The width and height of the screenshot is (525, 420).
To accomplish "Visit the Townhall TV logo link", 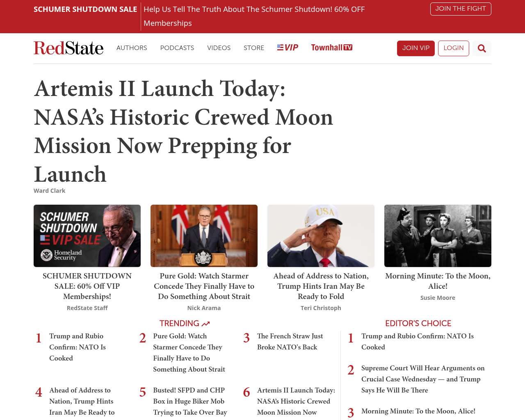I will [x=331, y=48].
